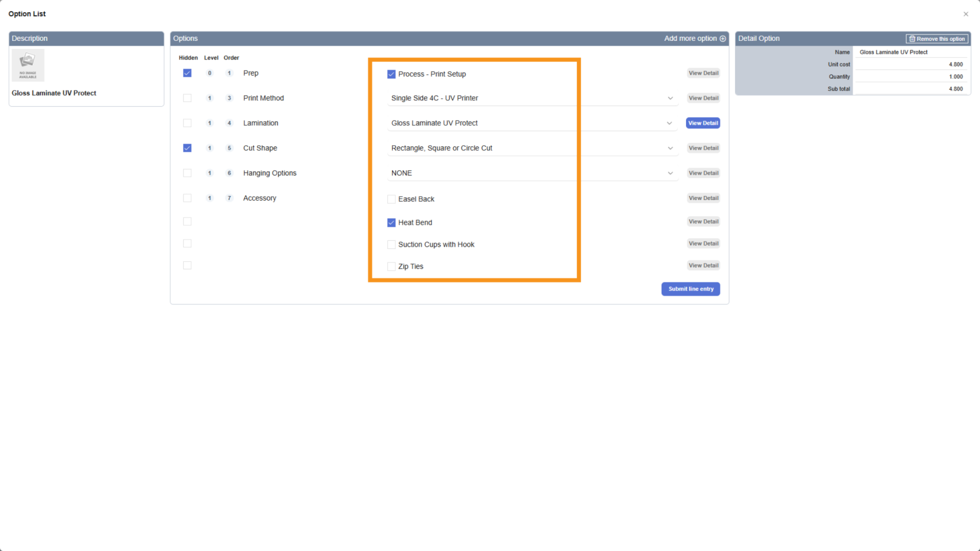The width and height of the screenshot is (980, 551).
Task: Click the Remove this option trash button
Action: pyautogui.click(x=937, y=39)
